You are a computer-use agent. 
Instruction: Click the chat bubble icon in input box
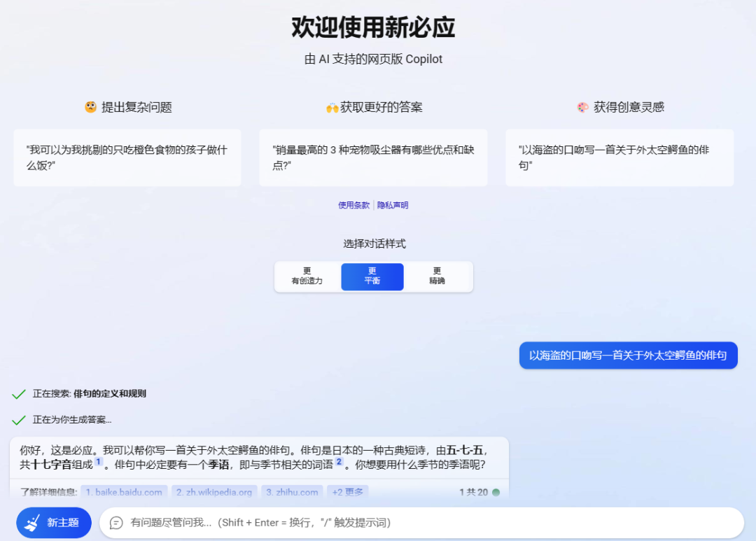click(116, 523)
